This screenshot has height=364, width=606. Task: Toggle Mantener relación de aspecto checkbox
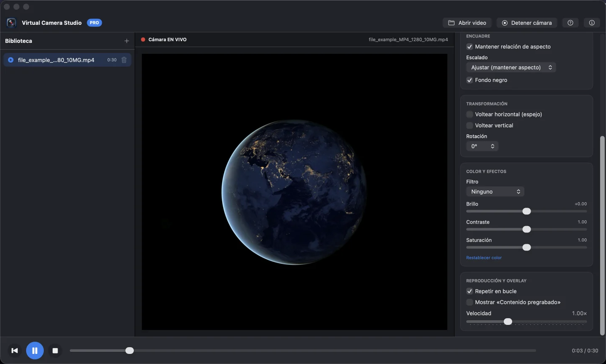[470, 47]
